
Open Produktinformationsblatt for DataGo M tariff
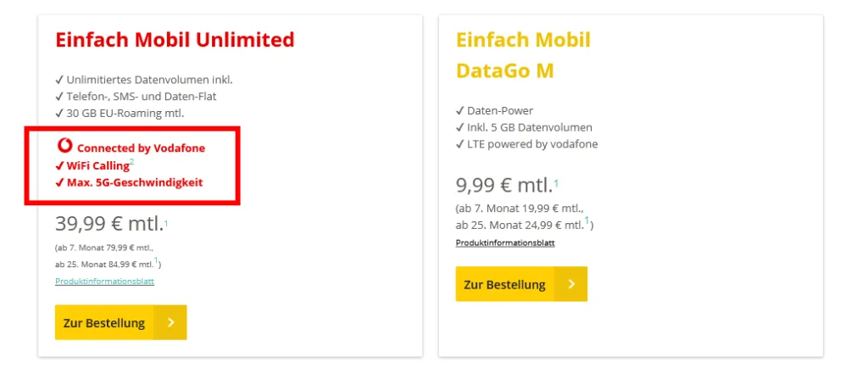[505, 243]
